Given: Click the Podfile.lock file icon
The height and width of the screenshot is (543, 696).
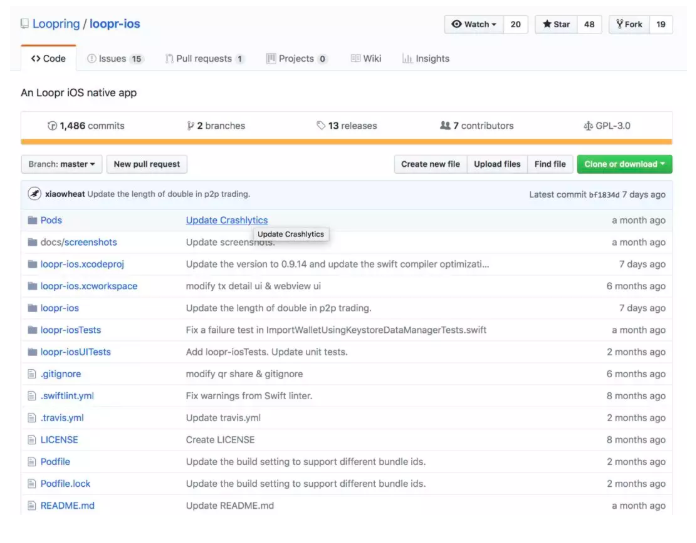Looking at the screenshot, I should pyautogui.click(x=32, y=484).
